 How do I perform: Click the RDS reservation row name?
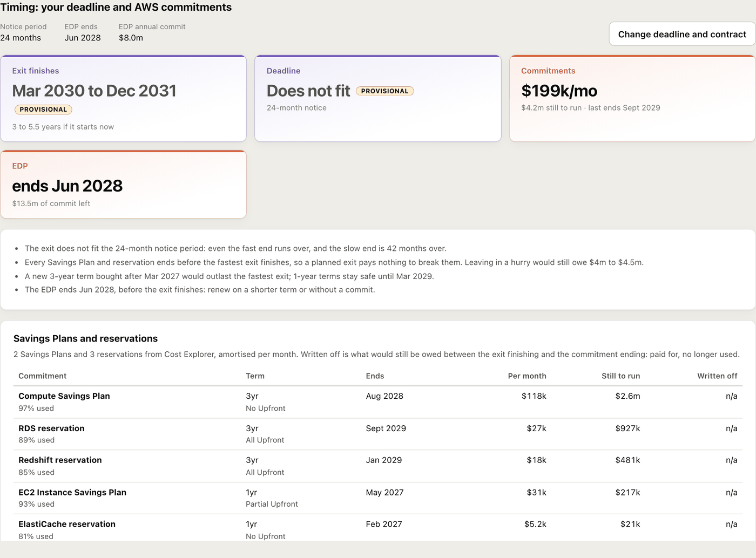51,428
